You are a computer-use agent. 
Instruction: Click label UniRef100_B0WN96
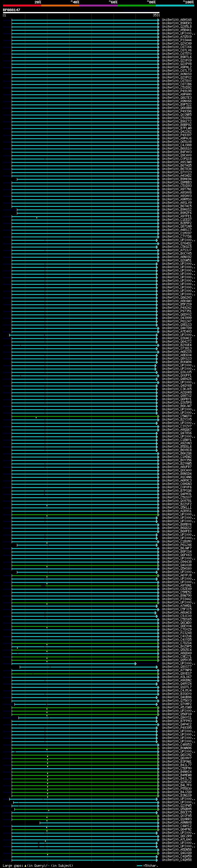click(177, 748)
